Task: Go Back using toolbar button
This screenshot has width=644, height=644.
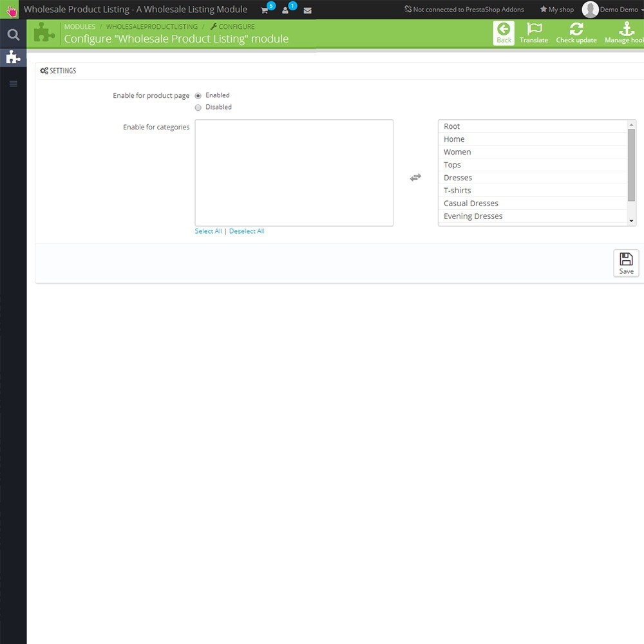Action: click(504, 33)
